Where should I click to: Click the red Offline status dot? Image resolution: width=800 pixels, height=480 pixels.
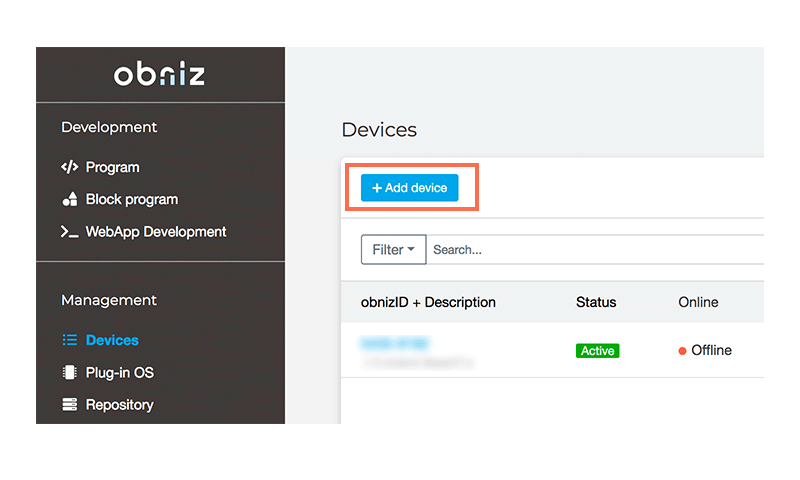[x=682, y=351]
